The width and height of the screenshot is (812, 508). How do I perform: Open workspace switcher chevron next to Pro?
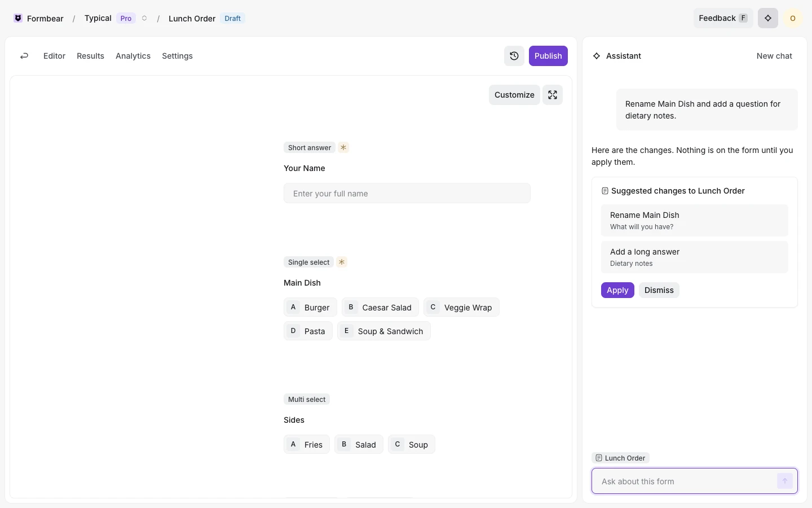pyautogui.click(x=144, y=18)
